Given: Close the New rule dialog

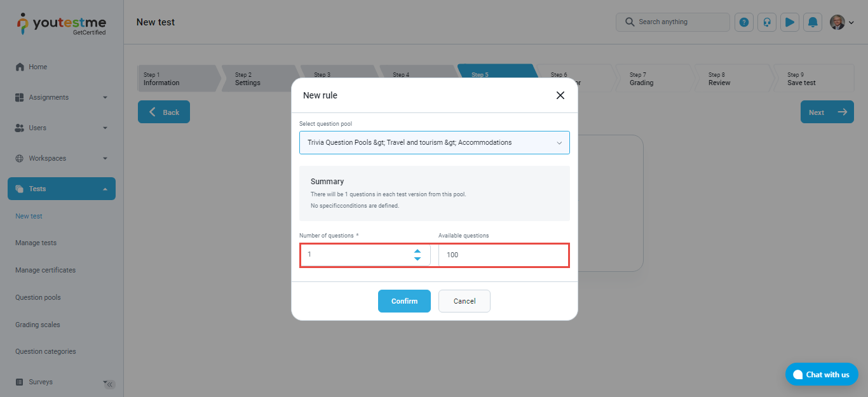Looking at the screenshot, I should click(x=560, y=95).
